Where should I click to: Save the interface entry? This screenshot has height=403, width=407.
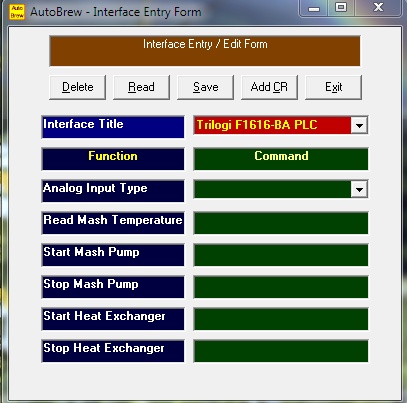206,87
